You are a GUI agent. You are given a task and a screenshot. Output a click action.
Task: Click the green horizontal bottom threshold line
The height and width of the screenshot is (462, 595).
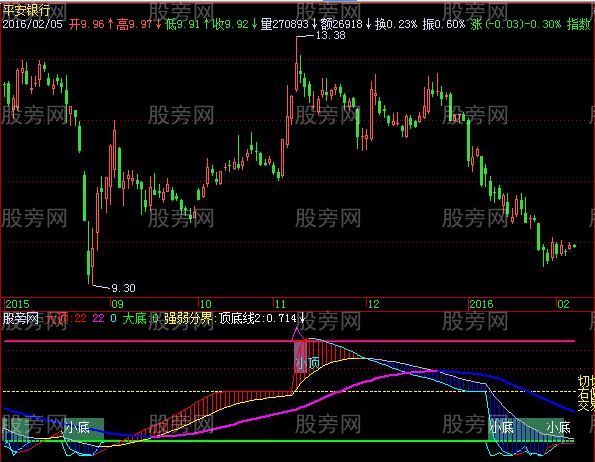[290, 441]
